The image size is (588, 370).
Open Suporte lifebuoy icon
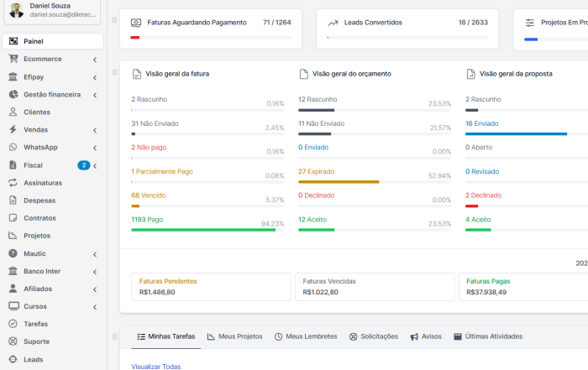13,341
